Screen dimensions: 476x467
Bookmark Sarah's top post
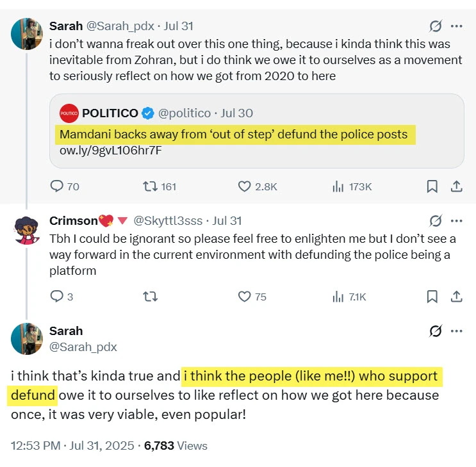[432, 186]
